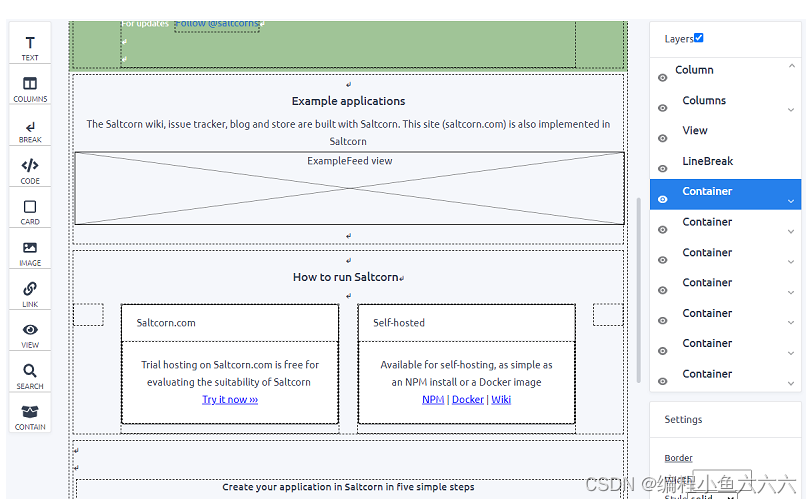Image resolution: width=812 pixels, height=503 pixels.
Task: Select the Card element tool
Action: point(30,212)
